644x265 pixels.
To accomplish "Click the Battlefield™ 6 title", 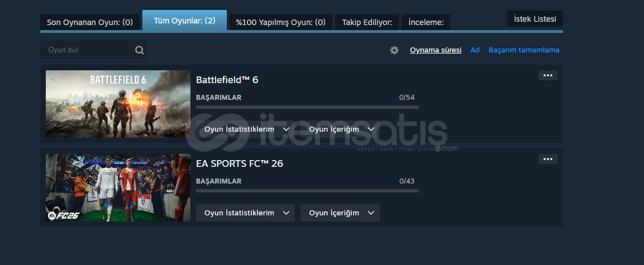I will [227, 80].
